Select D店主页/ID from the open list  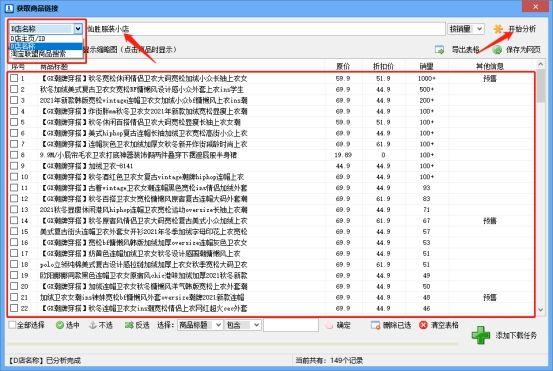46,38
